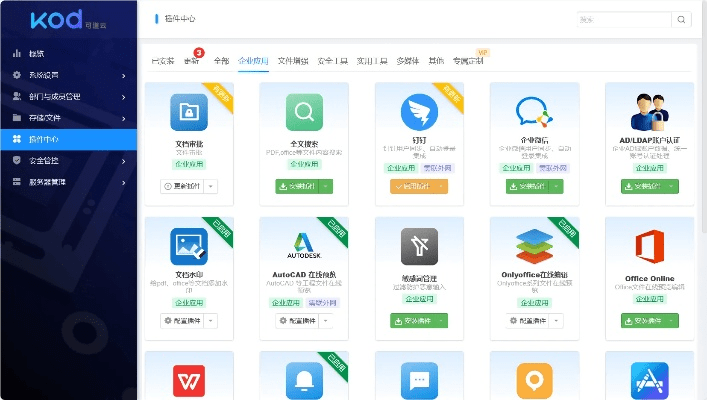Switch to the 专属定制 VIP tab
This screenshot has width=707, height=400.
pos(468,60)
